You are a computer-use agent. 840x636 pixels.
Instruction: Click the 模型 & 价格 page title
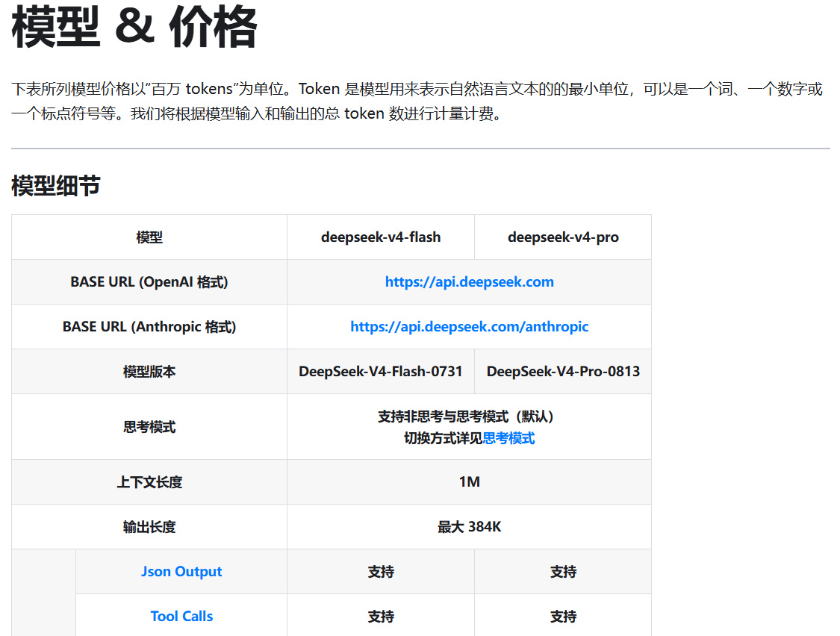(x=134, y=27)
